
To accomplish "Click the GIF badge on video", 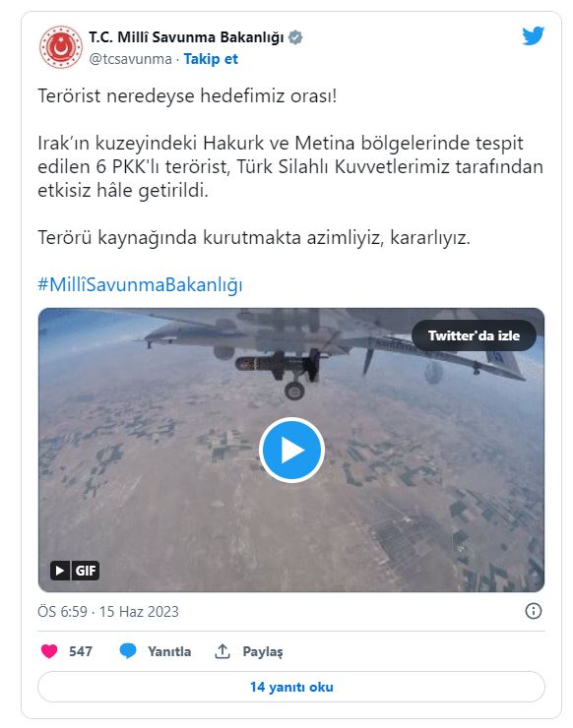I will (86, 571).
